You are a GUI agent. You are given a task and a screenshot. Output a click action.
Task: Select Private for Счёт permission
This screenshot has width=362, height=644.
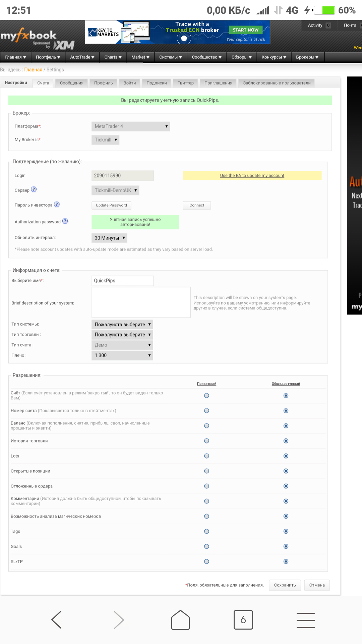(206, 395)
